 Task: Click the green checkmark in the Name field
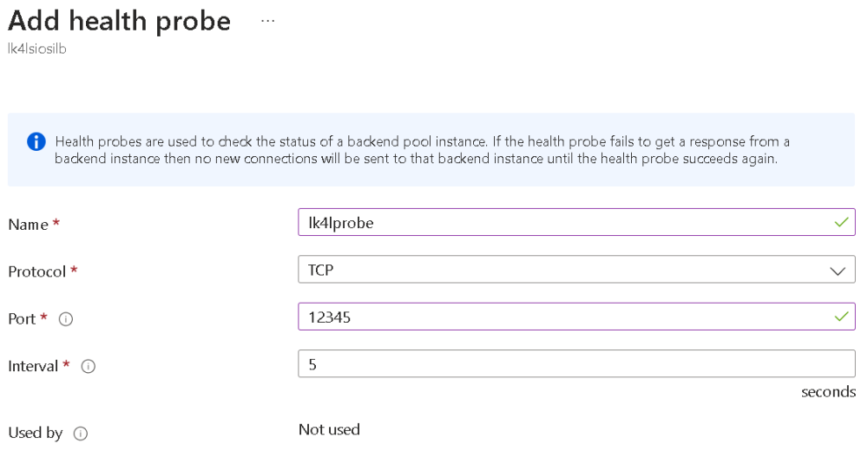click(840, 223)
